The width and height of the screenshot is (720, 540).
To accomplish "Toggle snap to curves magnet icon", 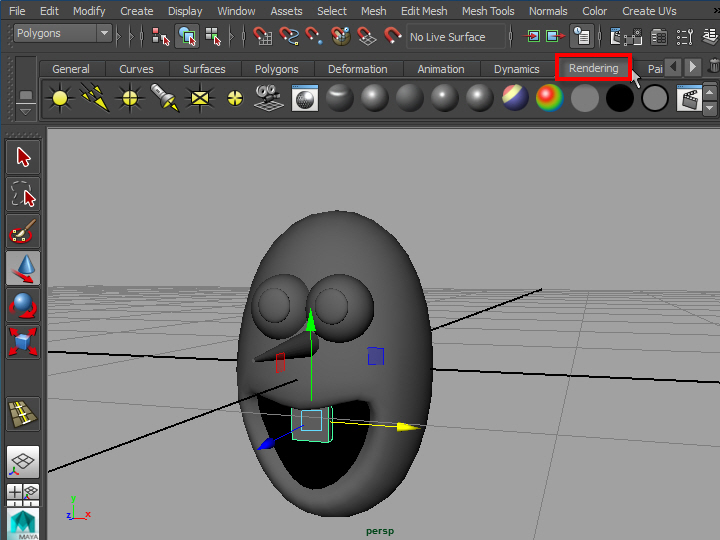I will 289,37.
